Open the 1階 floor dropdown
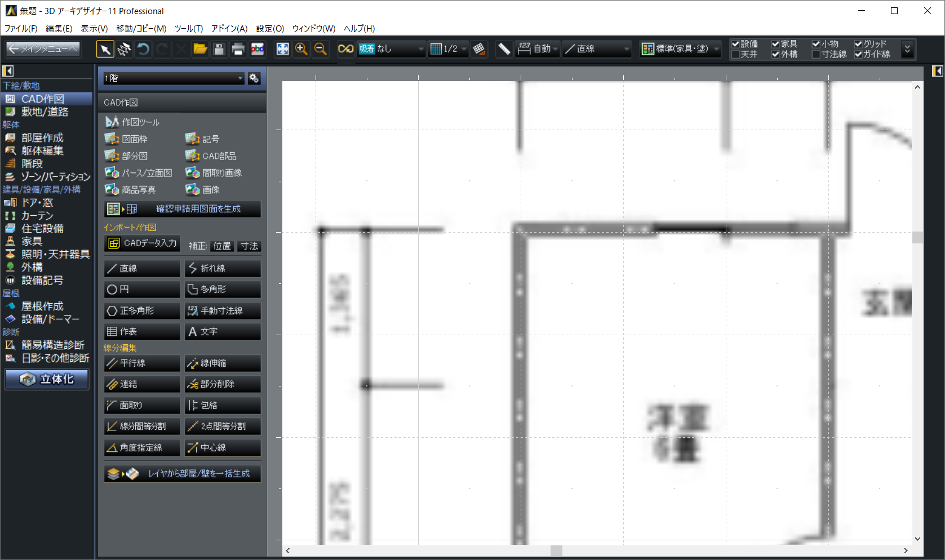 pos(173,78)
